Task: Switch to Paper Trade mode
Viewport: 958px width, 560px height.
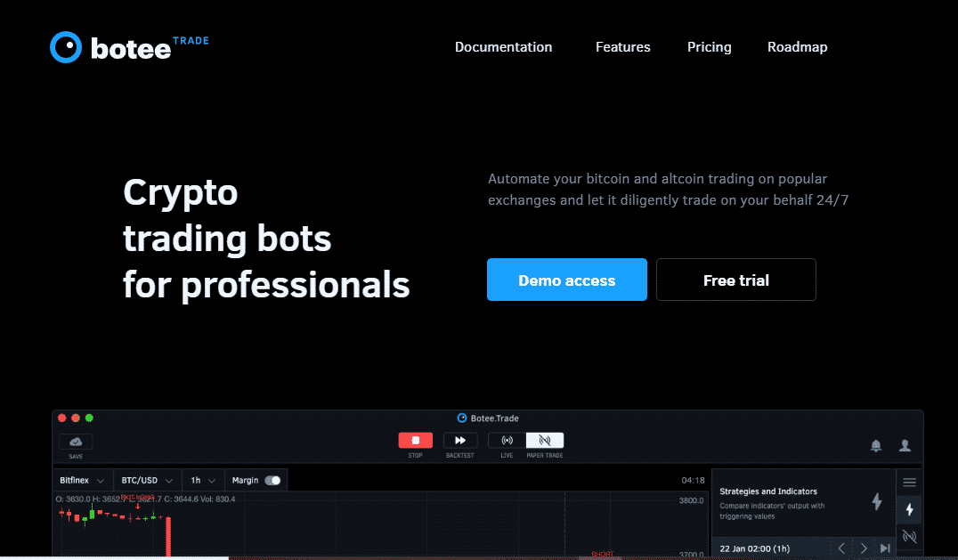Action: (545, 441)
